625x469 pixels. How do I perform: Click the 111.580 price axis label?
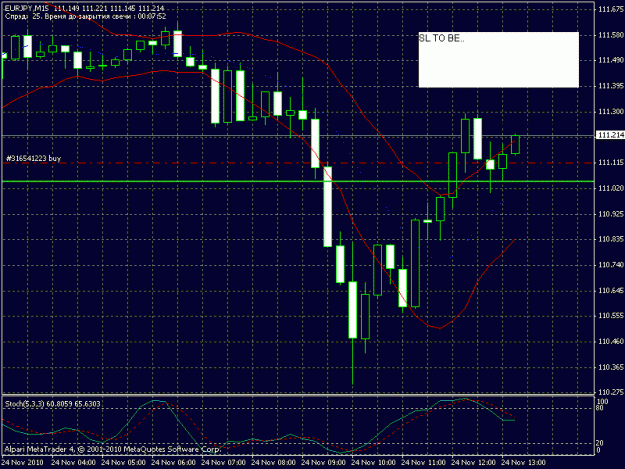coord(611,35)
